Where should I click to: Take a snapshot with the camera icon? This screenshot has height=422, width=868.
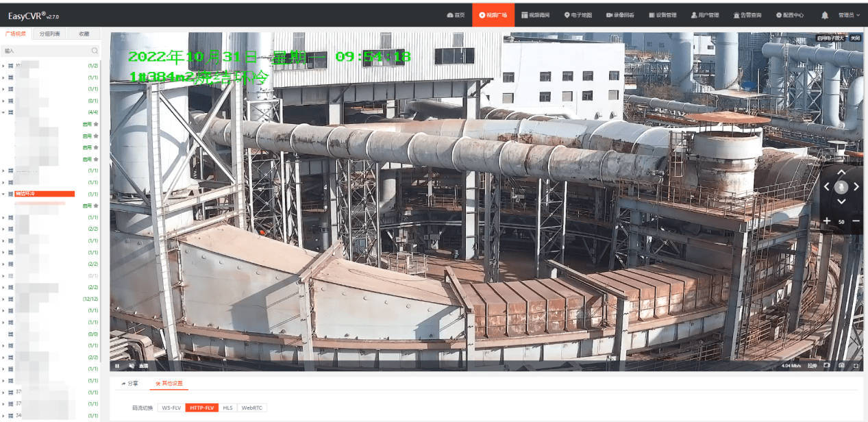(841, 366)
